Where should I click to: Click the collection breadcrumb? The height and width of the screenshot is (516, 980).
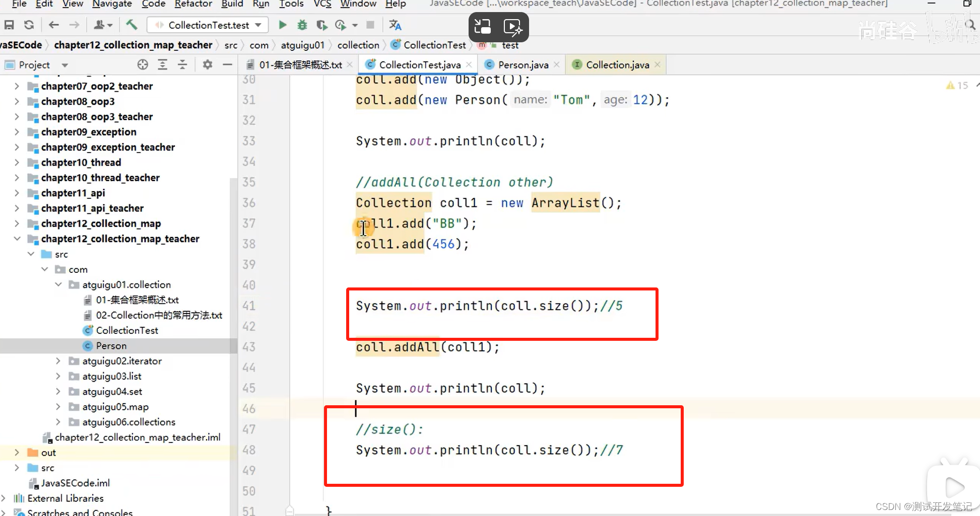pyautogui.click(x=358, y=45)
